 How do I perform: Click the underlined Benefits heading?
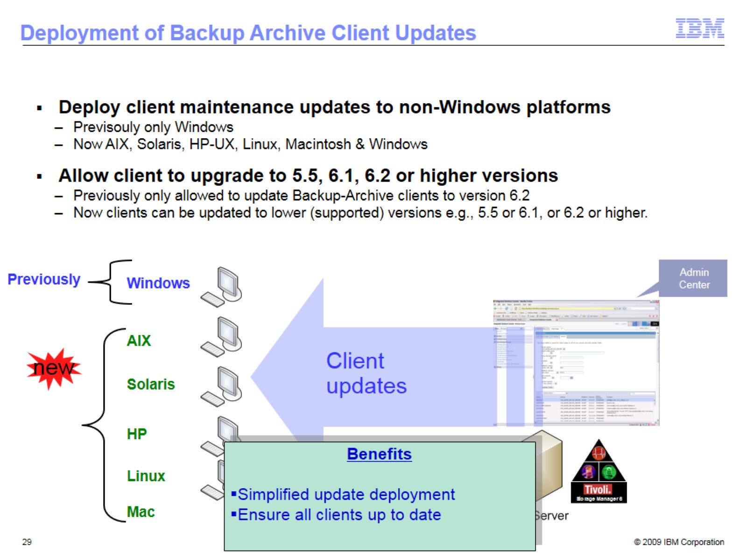click(379, 454)
